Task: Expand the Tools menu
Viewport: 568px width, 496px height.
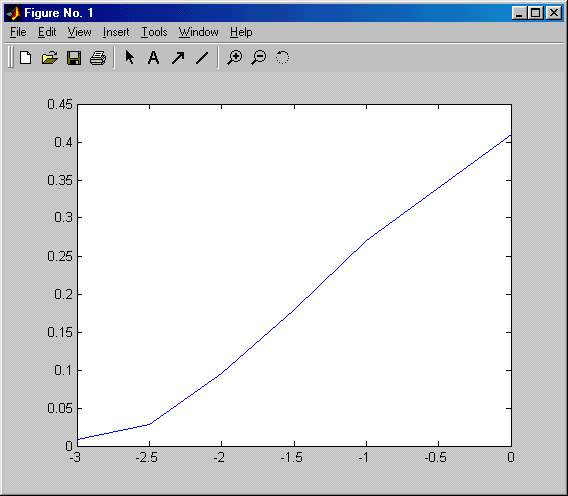Action: pyautogui.click(x=154, y=32)
